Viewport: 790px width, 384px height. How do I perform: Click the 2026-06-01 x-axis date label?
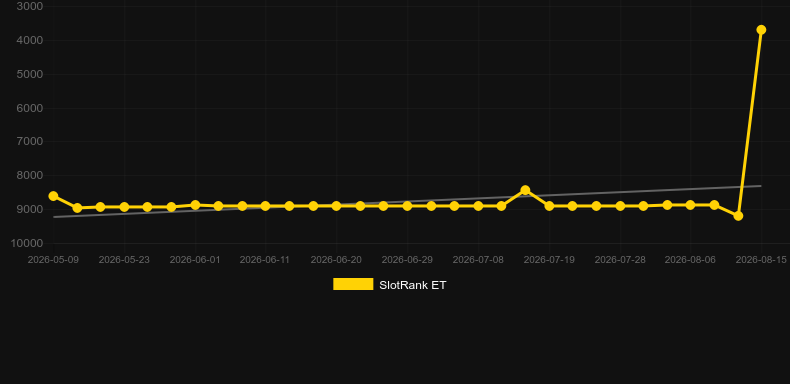coord(195,260)
